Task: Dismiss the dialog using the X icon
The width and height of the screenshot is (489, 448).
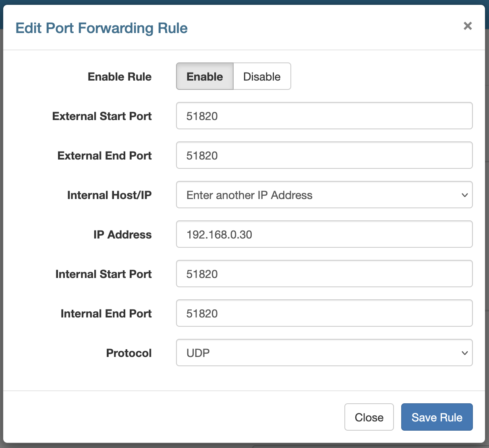Action: point(468,26)
